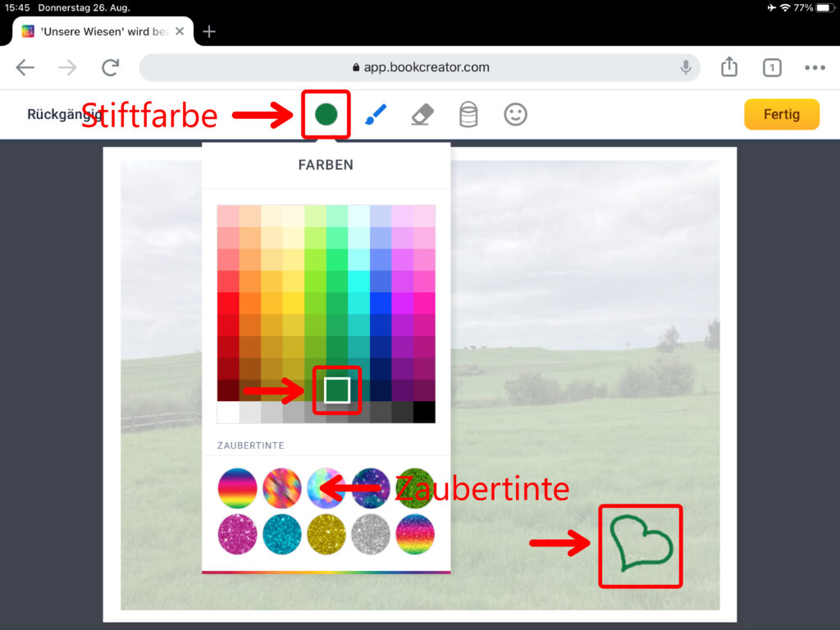Select the eraser tool
This screenshot has width=840, height=630.
[422, 115]
